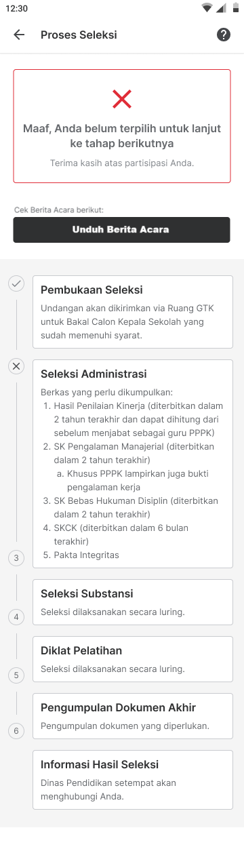Tap the Wi-Fi status bar icon

point(207,8)
